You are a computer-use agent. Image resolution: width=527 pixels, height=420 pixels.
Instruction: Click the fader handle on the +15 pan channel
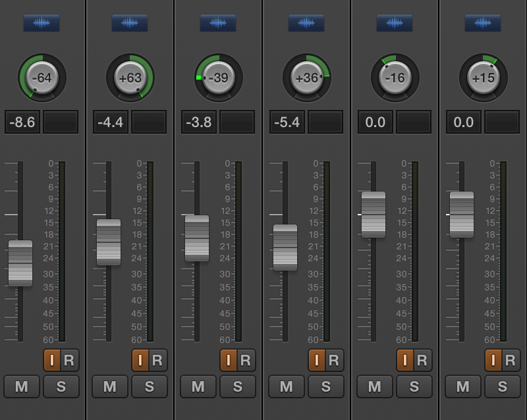click(x=462, y=215)
